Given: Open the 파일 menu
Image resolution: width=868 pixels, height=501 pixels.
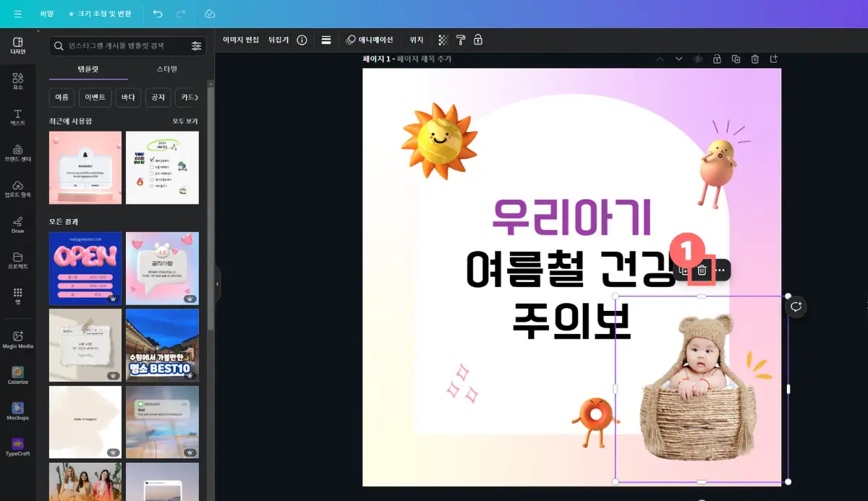Looking at the screenshot, I should tap(46, 13).
